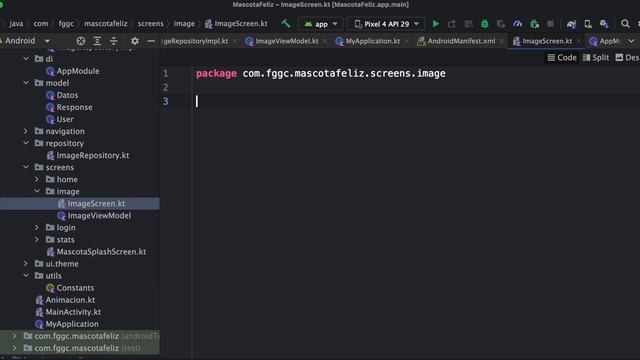The height and width of the screenshot is (360, 640).
Task: Click mascotafeliz in the breadcrumb
Action: (x=106, y=24)
